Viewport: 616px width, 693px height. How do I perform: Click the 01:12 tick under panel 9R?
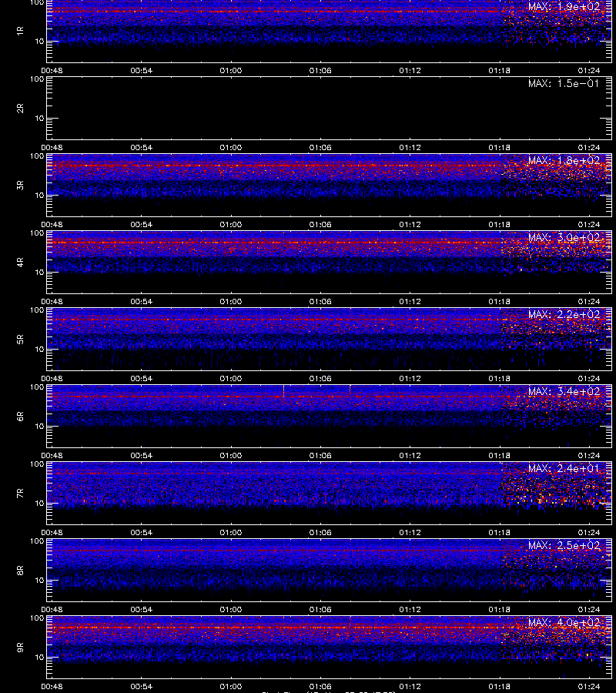(x=410, y=686)
